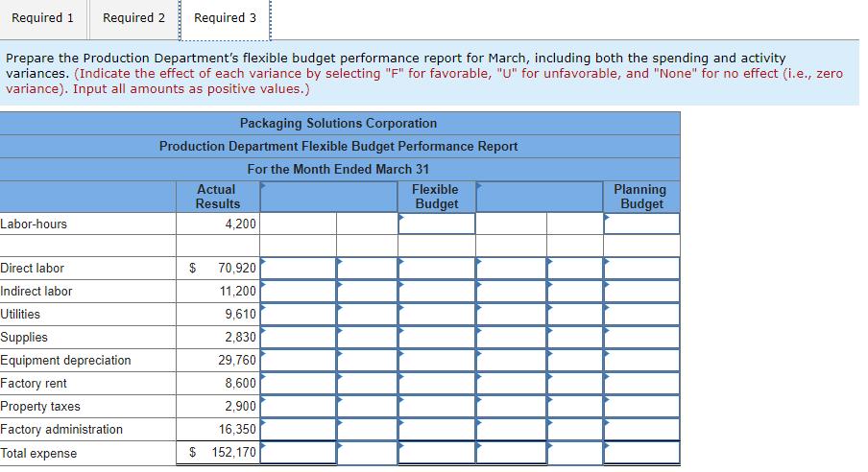Click Direct labor variance cell right of Flexible Budget
The width and height of the screenshot is (868, 472).
(x=511, y=269)
